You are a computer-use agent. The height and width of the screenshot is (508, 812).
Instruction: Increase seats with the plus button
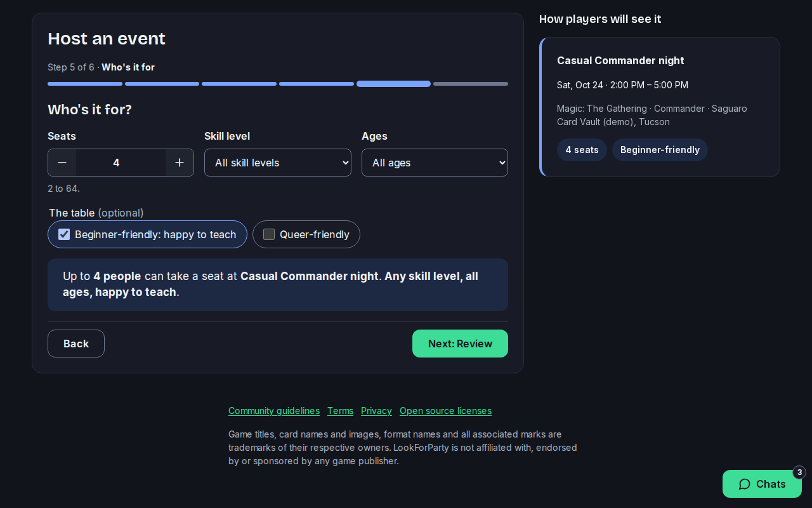(x=180, y=163)
